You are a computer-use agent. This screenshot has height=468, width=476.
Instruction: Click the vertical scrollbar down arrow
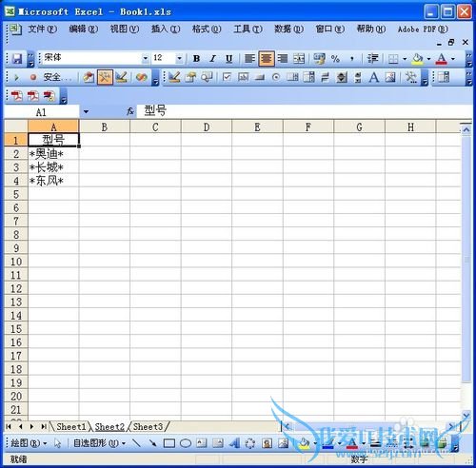tap(466, 415)
